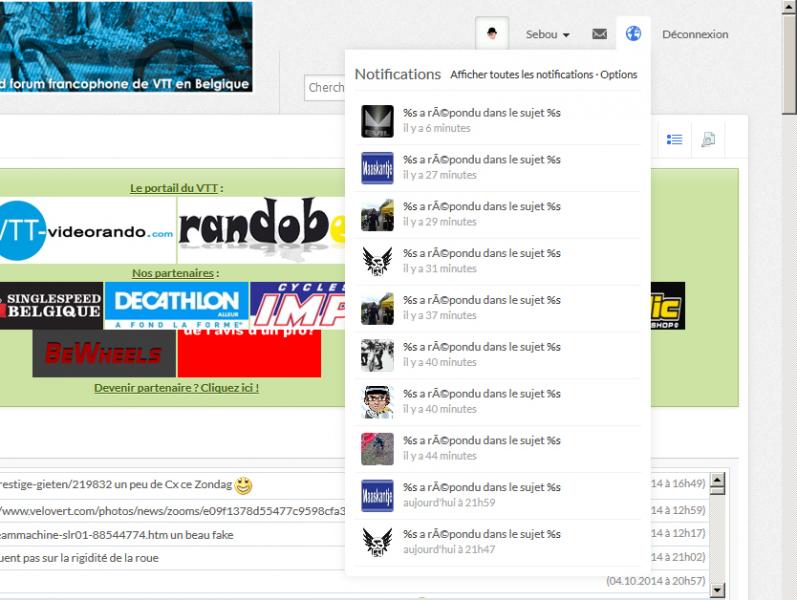Click winged skull avatar at 31 minutes
797x600 pixels.
click(377, 261)
